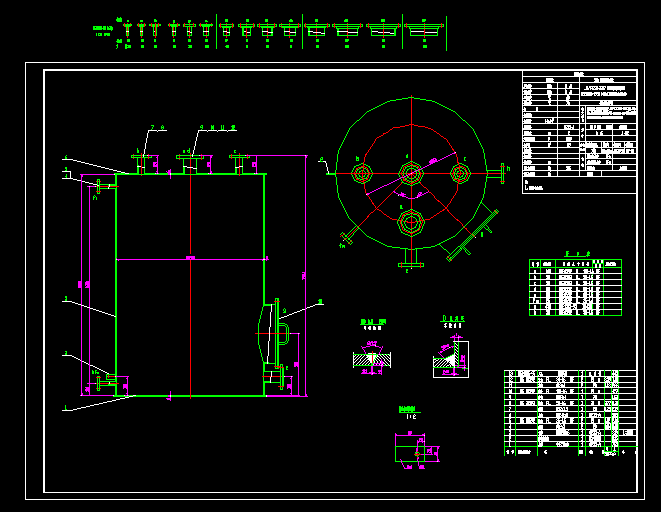Pick bottom flanged nozzle below plan view circle
The height and width of the screenshot is (512, 661).
[x=411, y=258]
